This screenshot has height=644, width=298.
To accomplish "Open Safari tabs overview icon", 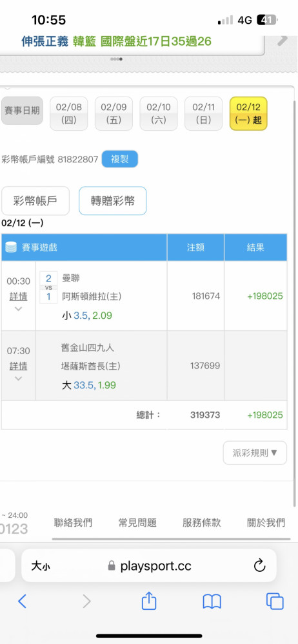I will click(275, 601).
